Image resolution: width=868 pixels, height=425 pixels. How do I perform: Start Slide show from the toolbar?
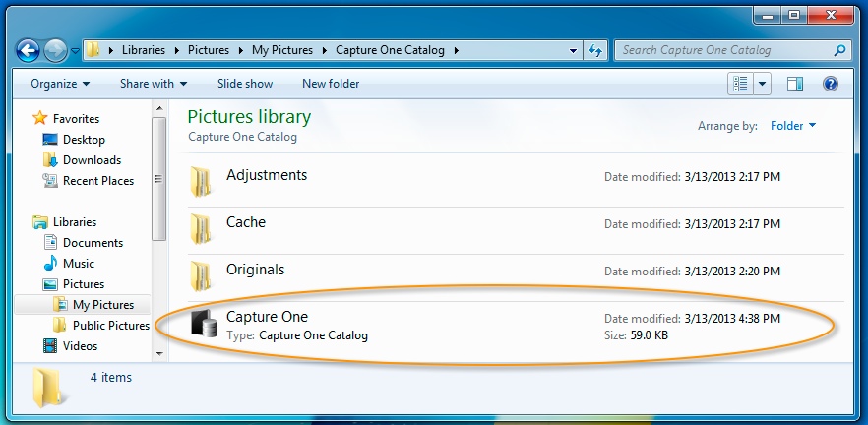point(245,84)
